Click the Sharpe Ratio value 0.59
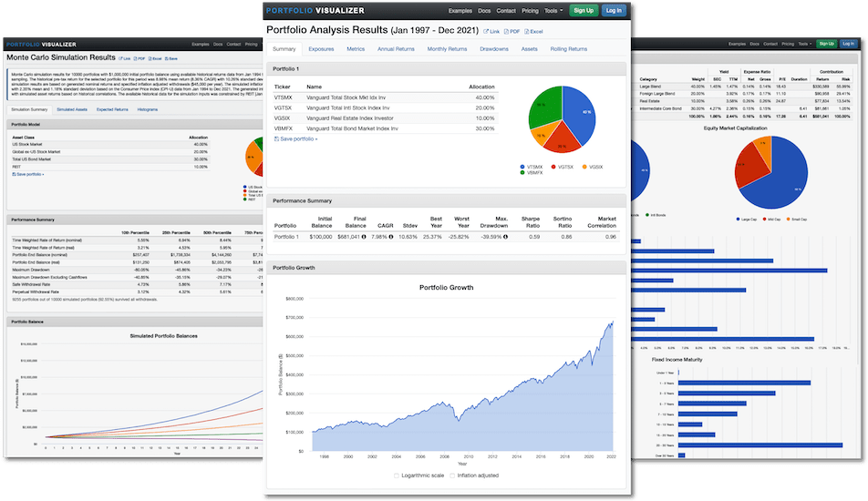 point(534,237)
